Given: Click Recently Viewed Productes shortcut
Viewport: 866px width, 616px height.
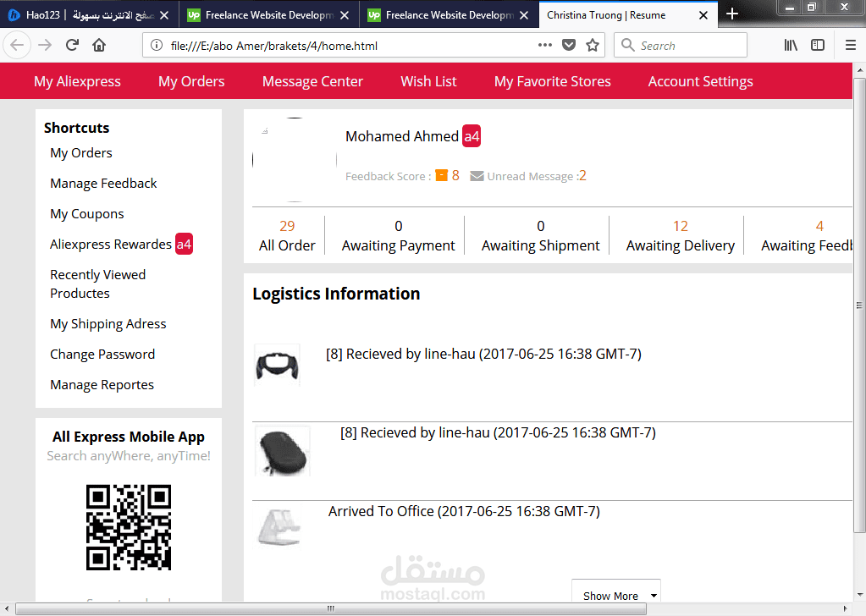Looking at the screenshot, I should [x=97, y=283].
